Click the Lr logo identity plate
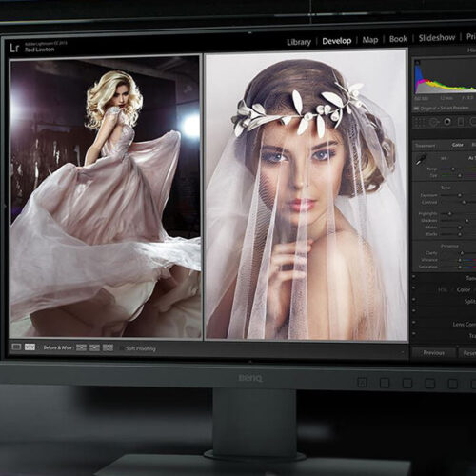 tap(14, 48)
